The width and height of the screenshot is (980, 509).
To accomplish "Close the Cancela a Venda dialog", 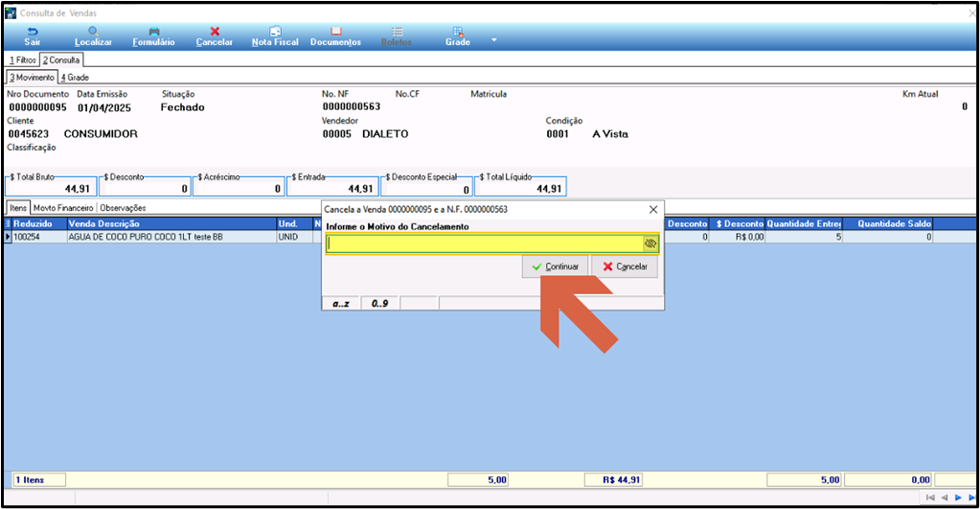I will 653,210.
